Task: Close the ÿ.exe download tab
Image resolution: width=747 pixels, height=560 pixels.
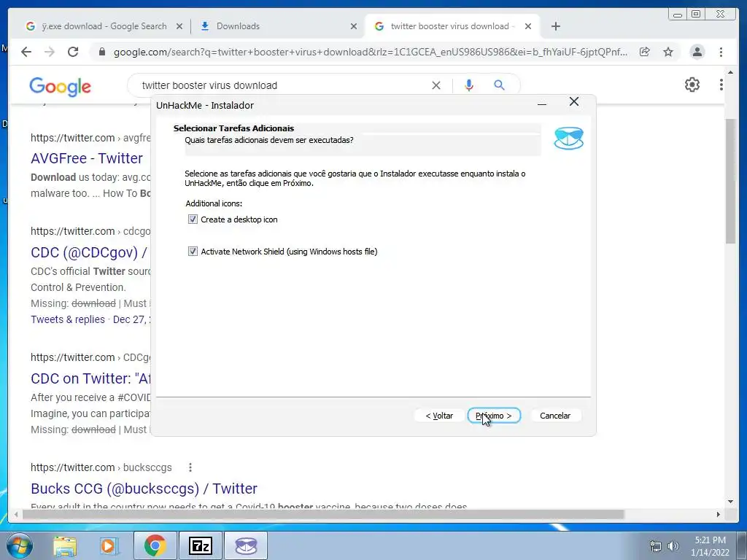Action: 179,27
